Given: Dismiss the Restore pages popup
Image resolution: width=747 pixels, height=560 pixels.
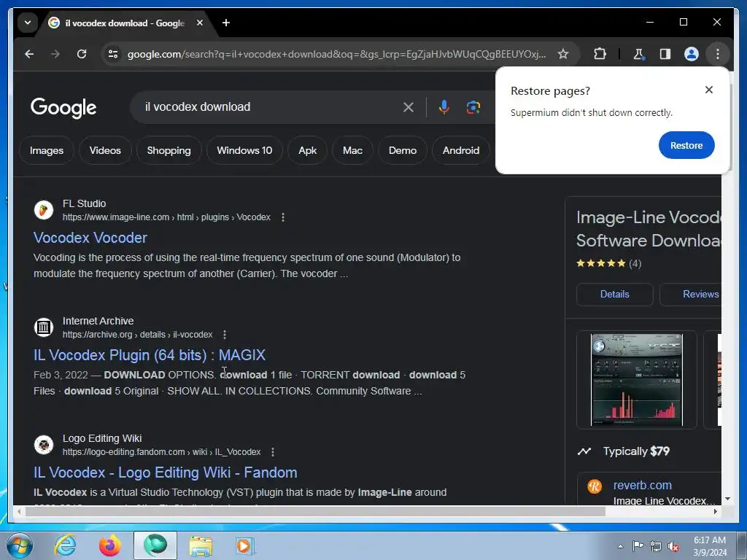Looking at the screenshot, I should tap(709, 90).
